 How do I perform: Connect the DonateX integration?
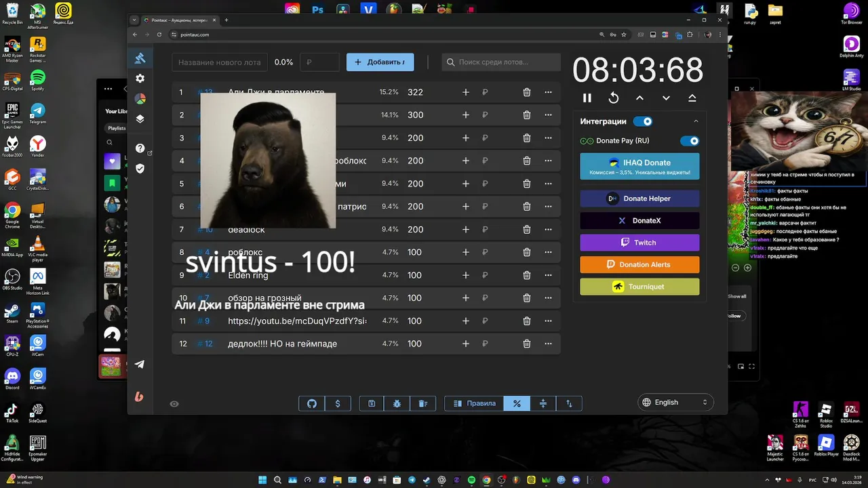[639, 220]
